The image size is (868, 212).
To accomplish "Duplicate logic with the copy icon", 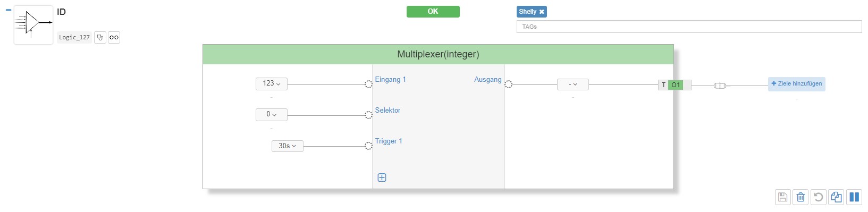I will pyautogui.click(x=836, y=197).
